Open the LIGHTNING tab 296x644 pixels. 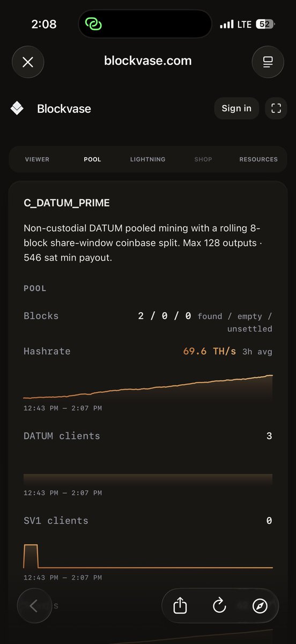click(147, 159)
